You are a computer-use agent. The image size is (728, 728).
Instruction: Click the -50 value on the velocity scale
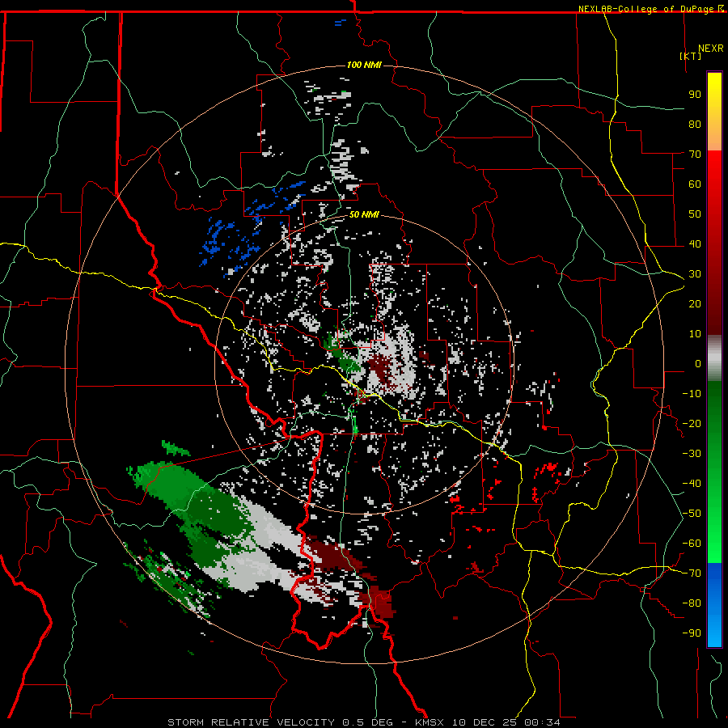[x=692, y=514]
